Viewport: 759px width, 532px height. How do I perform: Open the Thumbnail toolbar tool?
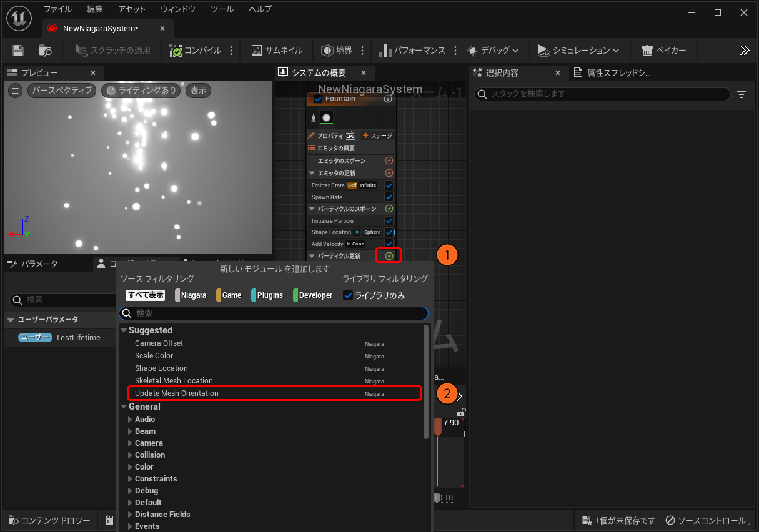[x=277, y=51]
